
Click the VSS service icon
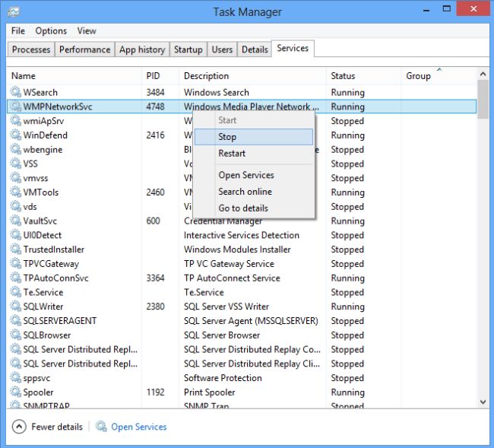[x=15, y=164]
